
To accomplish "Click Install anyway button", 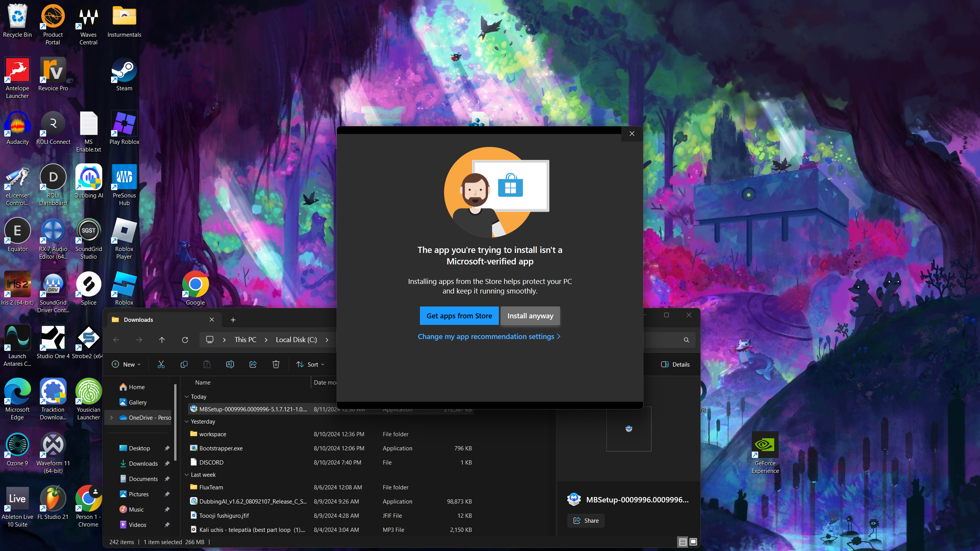I will coord(530,316).
